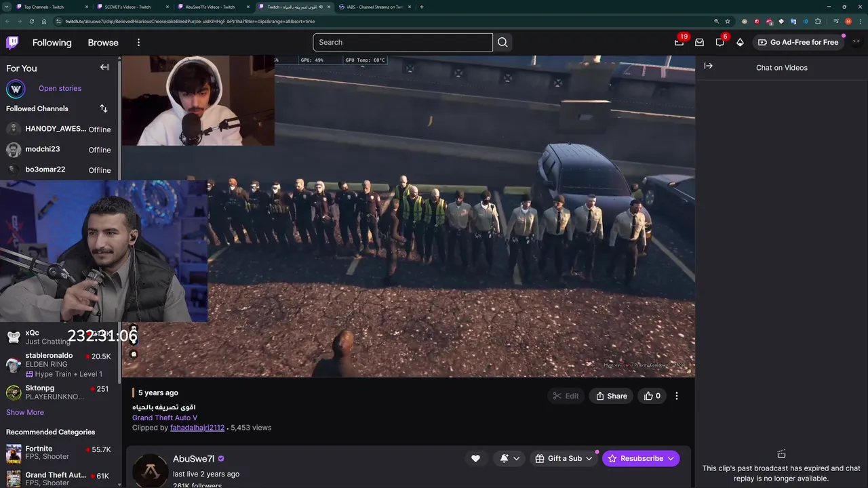
Task: Bookmark this page with the star icon
Action: pos(728,21)
